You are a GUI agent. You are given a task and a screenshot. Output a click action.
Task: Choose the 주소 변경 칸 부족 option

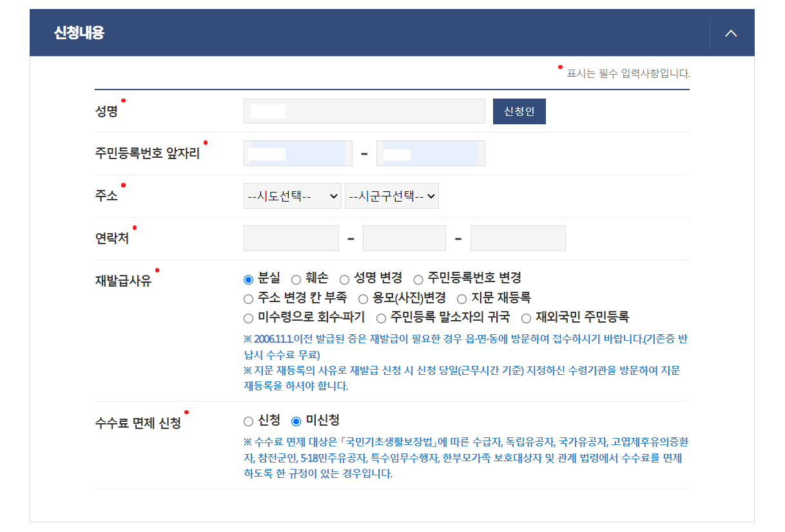click(x=248, y=299)
